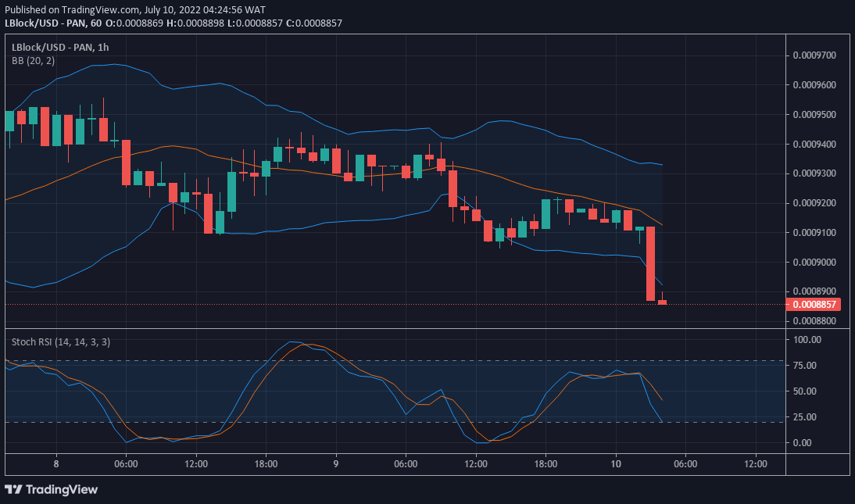Click the C:0.0008857 close value in header
855x504 pixels.
tap(313, 23)
